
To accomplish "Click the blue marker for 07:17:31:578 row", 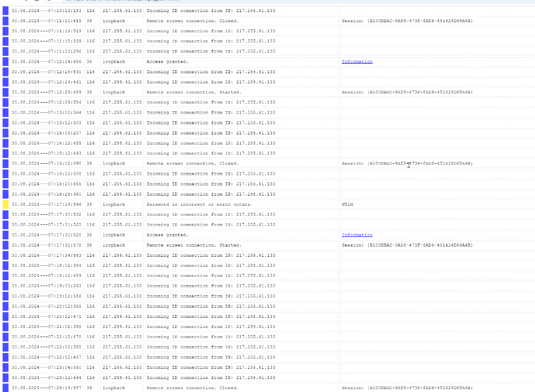I will (x=6, y=245).
